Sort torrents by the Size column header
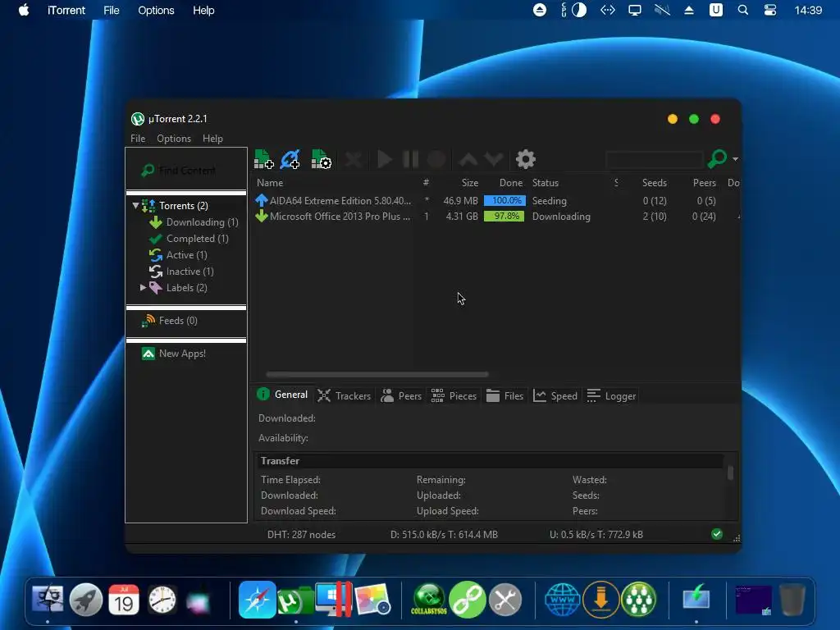Screen dimensions: 840x630 (x=470, y=183)
